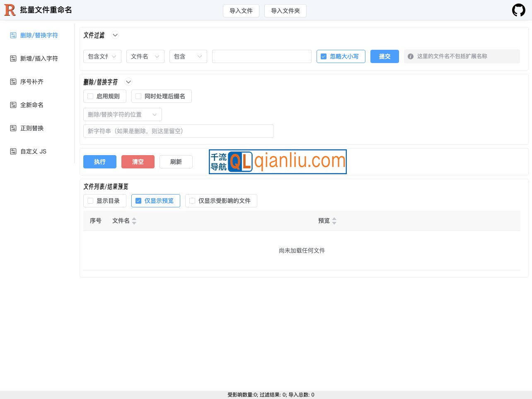Image resolution: width=532 pixels, height=399 pixels.
Task: Click the 删除/替换字符 sidebar icon
Action: click(12, 35)
